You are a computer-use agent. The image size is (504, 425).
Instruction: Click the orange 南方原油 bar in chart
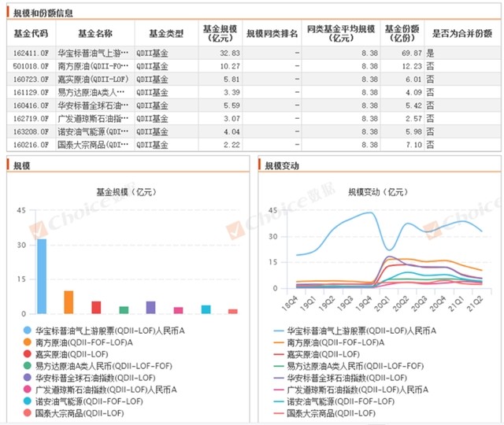click(x=69, y=302)
